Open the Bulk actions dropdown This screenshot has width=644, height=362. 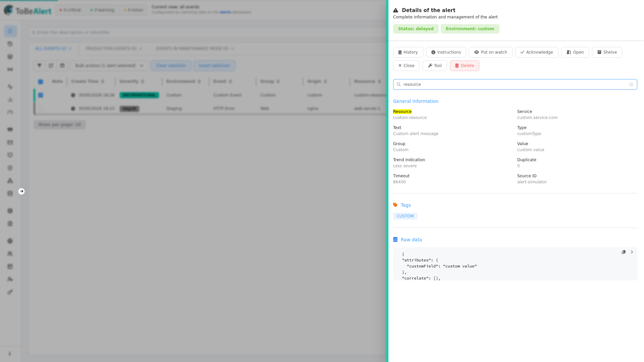[109, 66]
